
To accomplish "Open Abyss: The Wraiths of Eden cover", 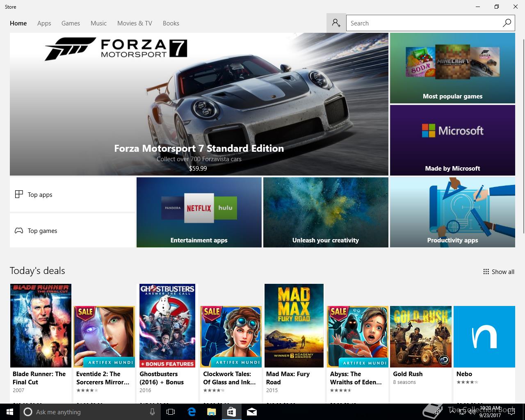I will point(358,337).
